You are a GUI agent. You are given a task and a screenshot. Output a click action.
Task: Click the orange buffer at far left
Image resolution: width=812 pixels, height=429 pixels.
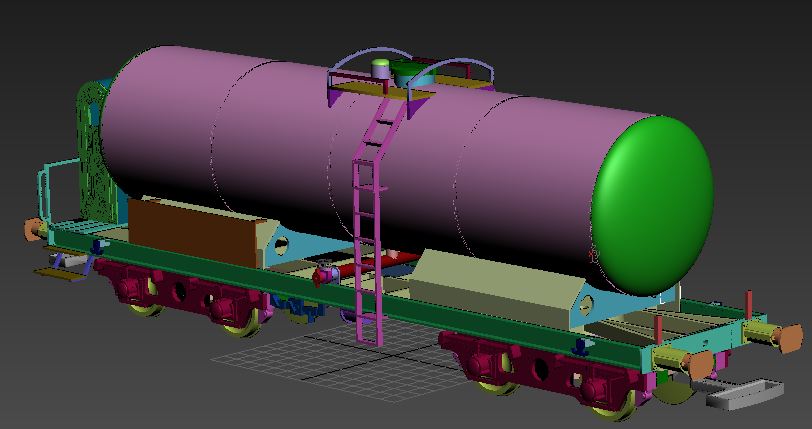click(x=31, y=229)
